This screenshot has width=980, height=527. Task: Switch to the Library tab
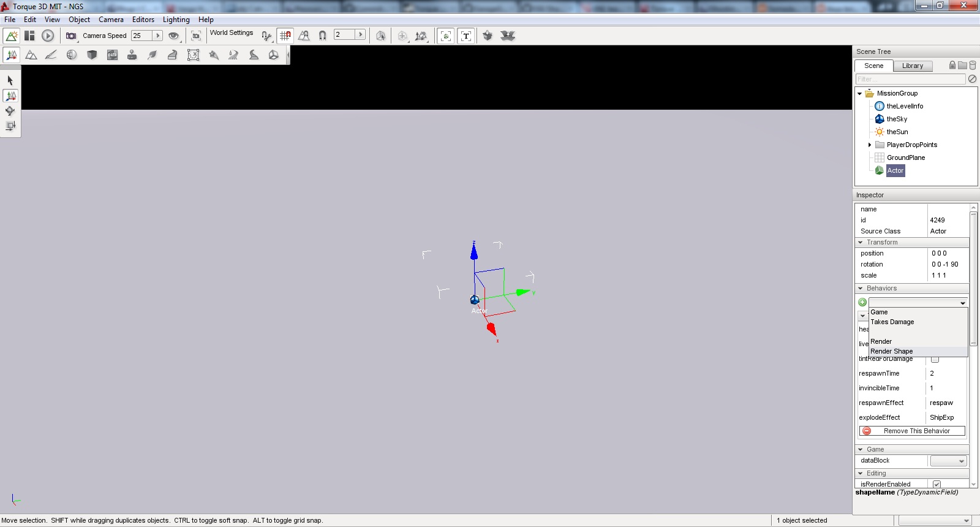(x=912, y=66)
